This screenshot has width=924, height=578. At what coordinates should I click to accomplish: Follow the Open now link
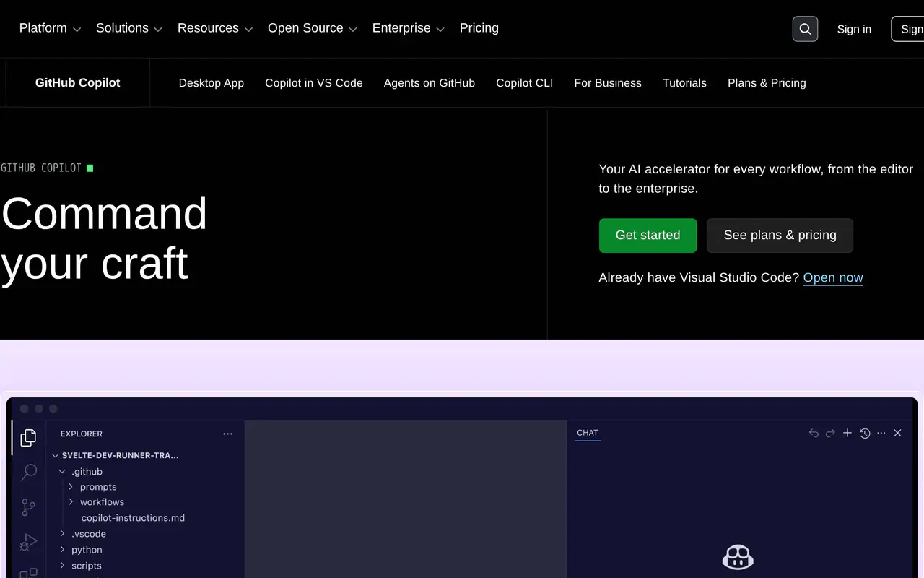[x=833, y=277]
